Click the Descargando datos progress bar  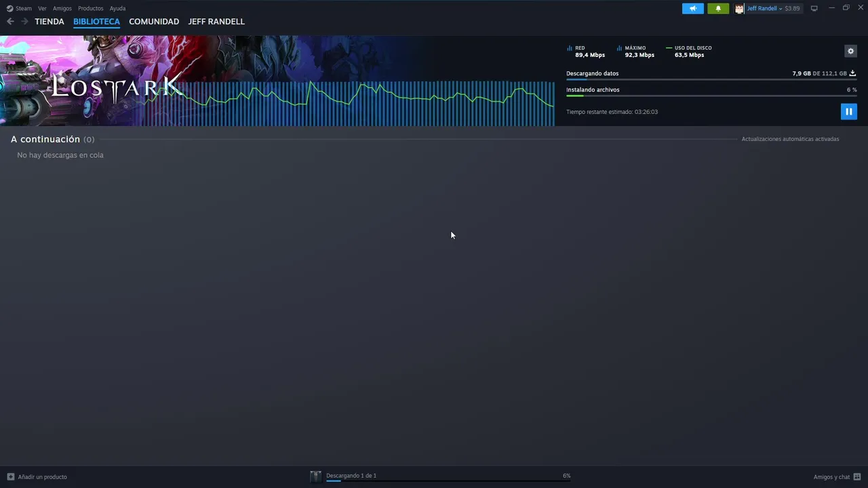tap(711, 80)
